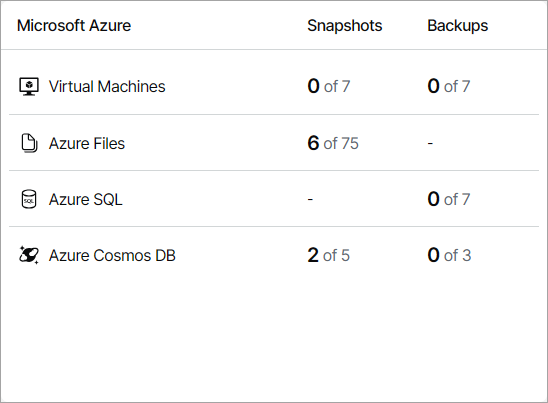Click the Azure Files backups dash

point(430,143)
